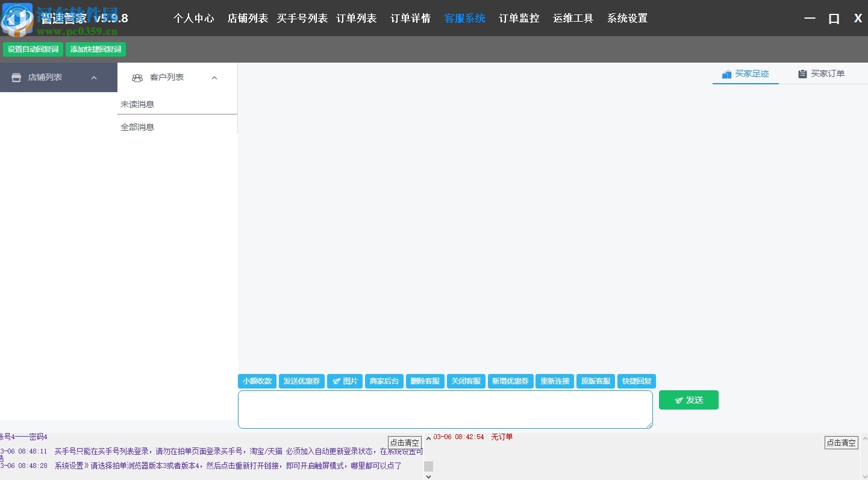
Task: Switch to 买家足迹 buyer footprint view
Action: pyautogui.click(x=746, y=73)
